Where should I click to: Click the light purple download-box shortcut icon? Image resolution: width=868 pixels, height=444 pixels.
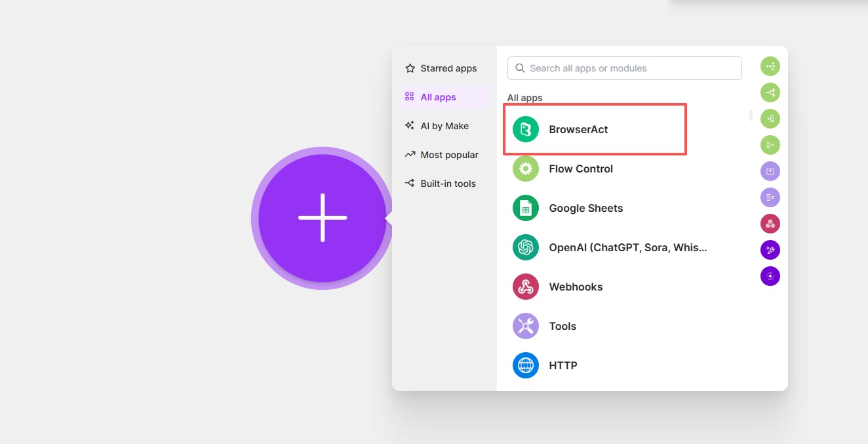(770, 171)
